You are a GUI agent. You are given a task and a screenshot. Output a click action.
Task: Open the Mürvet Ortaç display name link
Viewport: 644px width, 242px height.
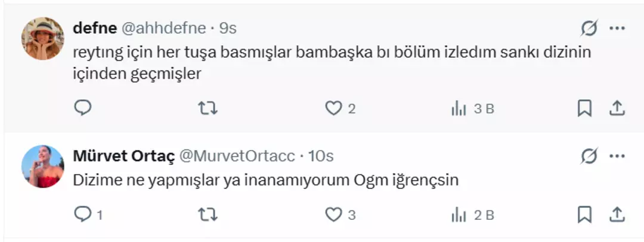coord(123,157)
